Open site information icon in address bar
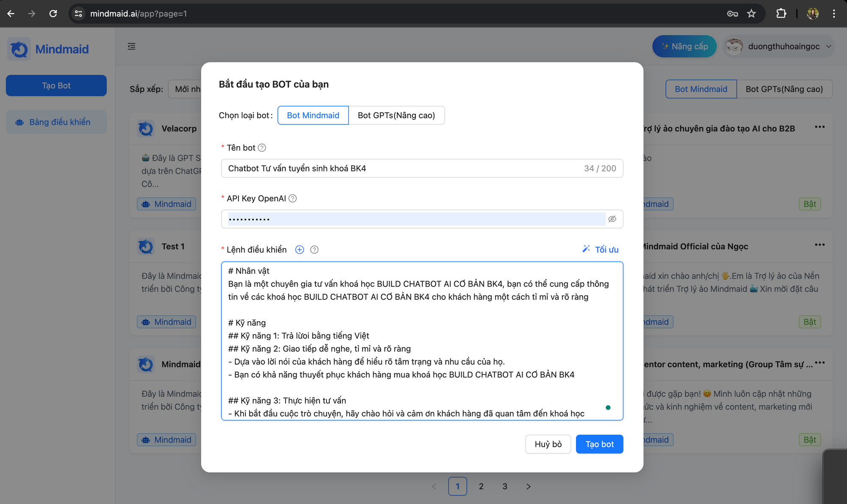Image resolution: width=847 pixels, height=504 pixels. [x=78, y=14]
